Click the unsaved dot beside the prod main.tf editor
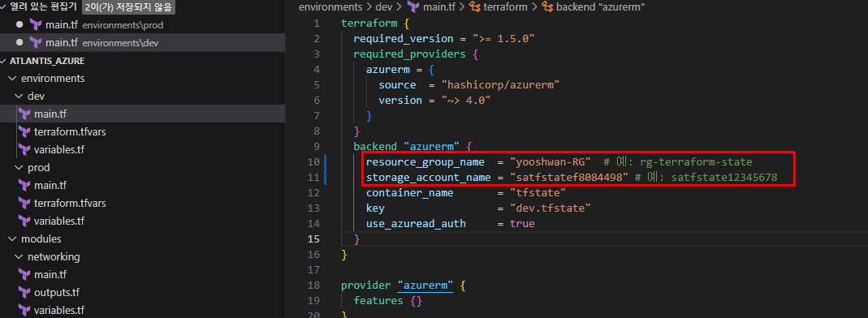This screenshot has width=868, height=318. click(20, 25)
